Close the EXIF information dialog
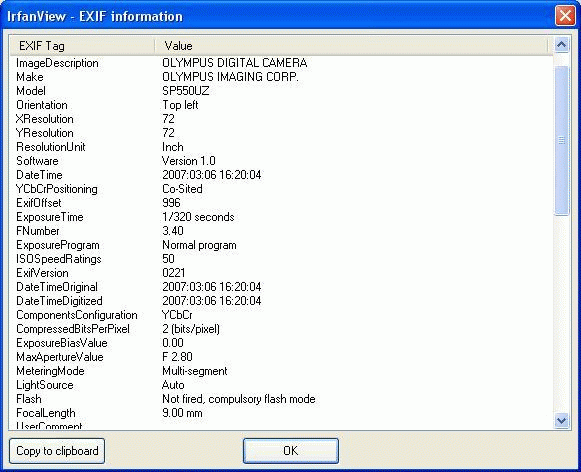The height and width of the screenshot is (472, 581). tap(565, 16)
